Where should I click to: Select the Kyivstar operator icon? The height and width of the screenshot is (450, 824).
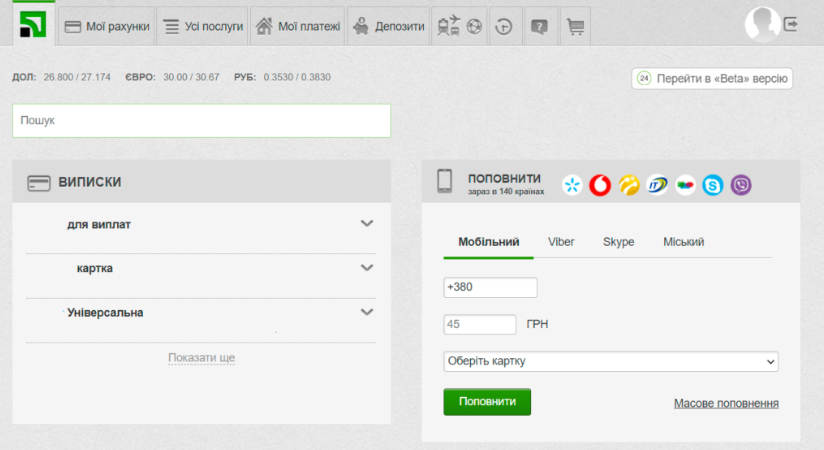point(572,185)
